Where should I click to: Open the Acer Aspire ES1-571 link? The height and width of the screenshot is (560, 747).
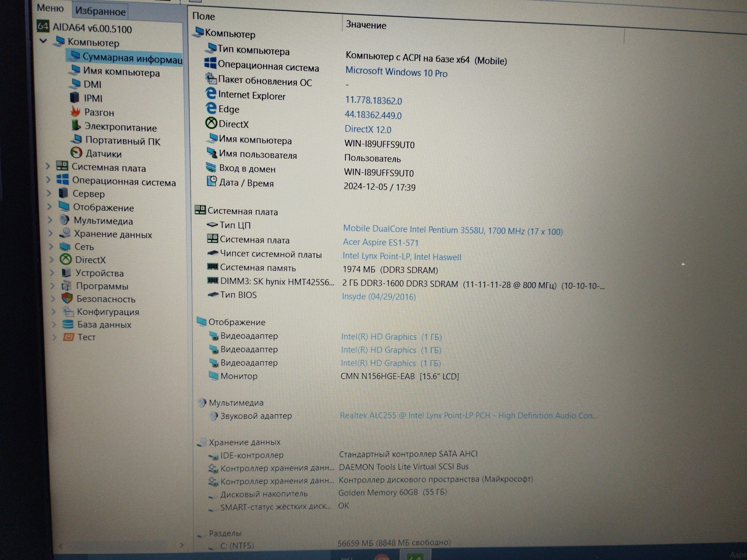pyautogui.click(x=381, y=242)
